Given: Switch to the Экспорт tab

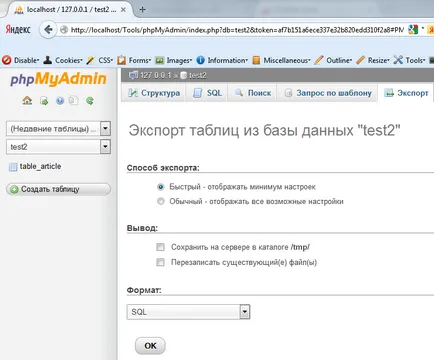Looking at the screenshot, I should tap(406, 93).
